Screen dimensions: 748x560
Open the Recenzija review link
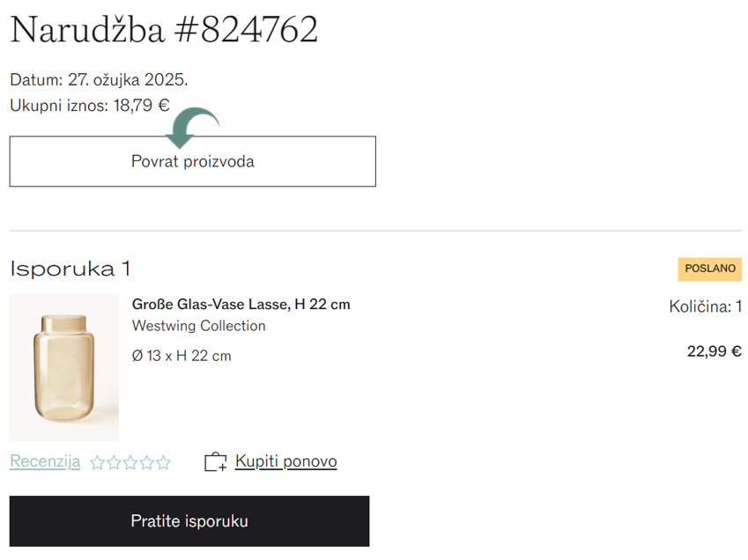pos(45,461)
